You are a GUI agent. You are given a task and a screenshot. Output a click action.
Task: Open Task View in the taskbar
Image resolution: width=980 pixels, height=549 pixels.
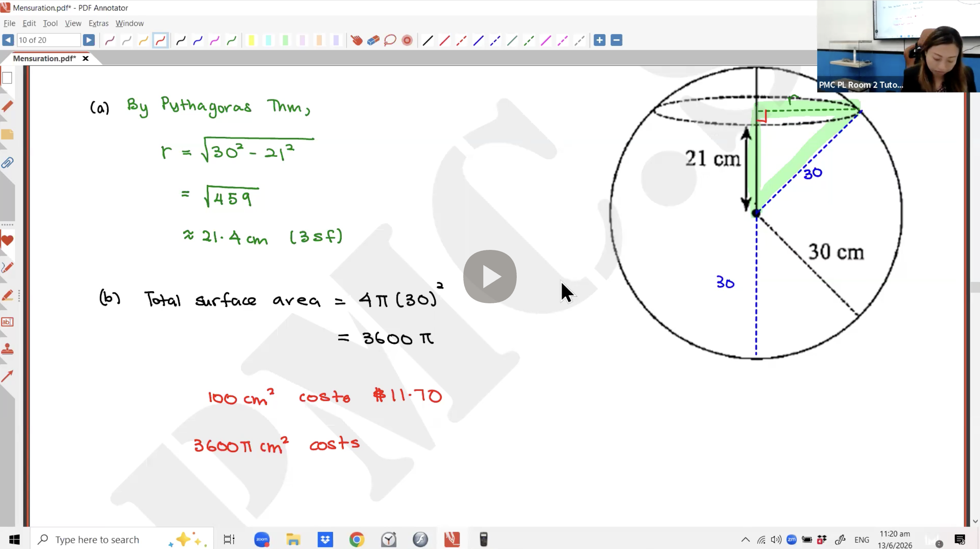[x=229, y=539]
